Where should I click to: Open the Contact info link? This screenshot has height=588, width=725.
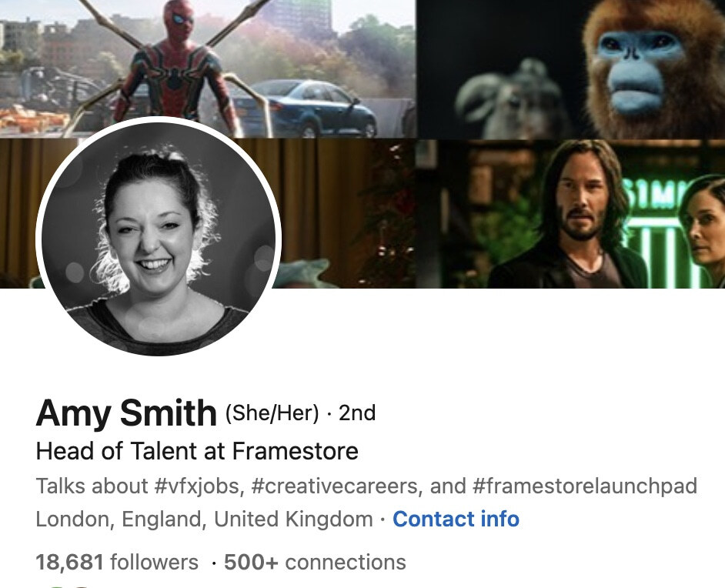pos(456,520)
